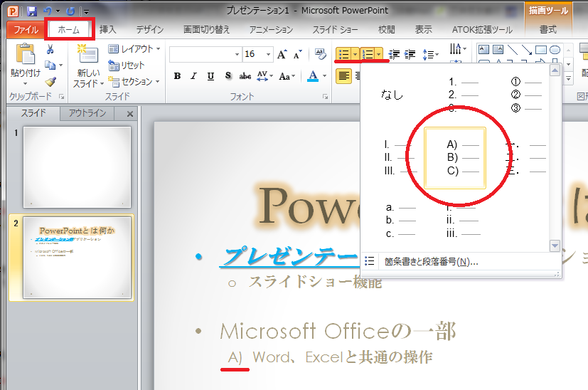Image resolution: width=588 pixels, height=390 pixels.
Task: Toggle strikethrough abc formatting
Action: pyautogui.click(x=245, y=76)
